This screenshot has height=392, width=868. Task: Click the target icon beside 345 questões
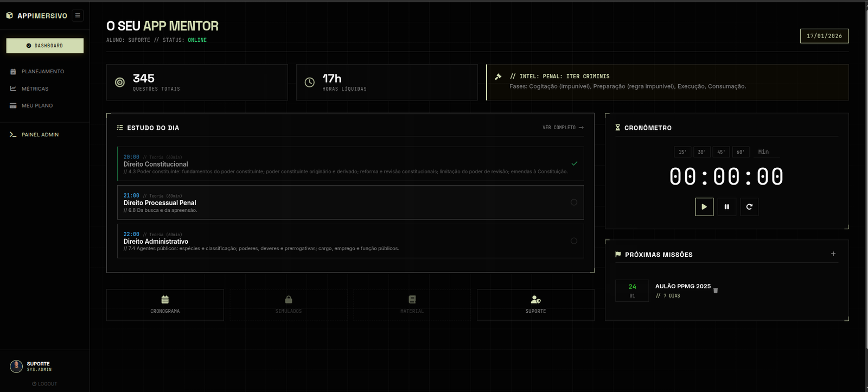click(x=120, y=82)
